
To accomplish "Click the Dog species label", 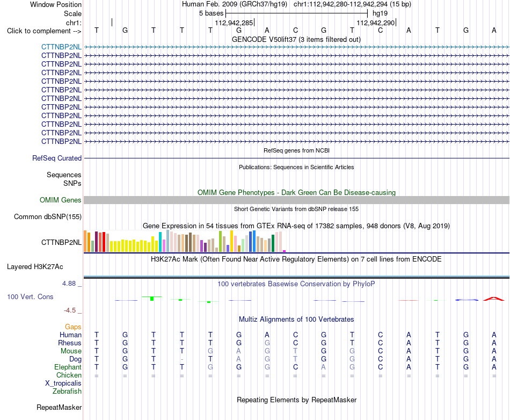I will [x=75, y=359].
